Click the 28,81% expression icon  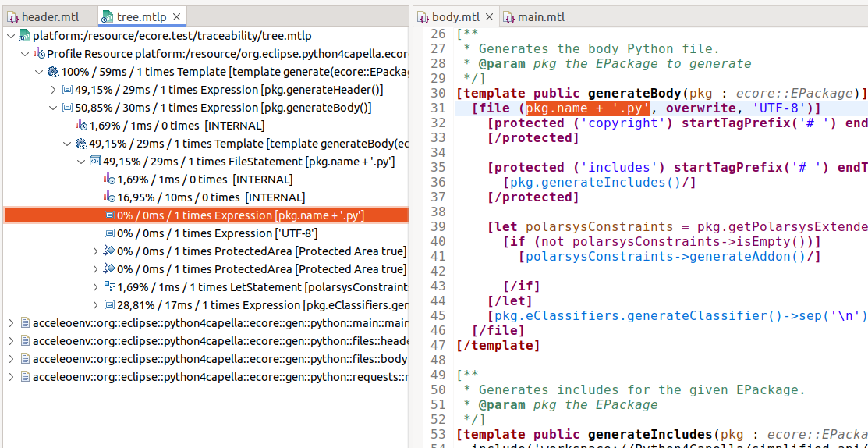(x=110, y=305)
